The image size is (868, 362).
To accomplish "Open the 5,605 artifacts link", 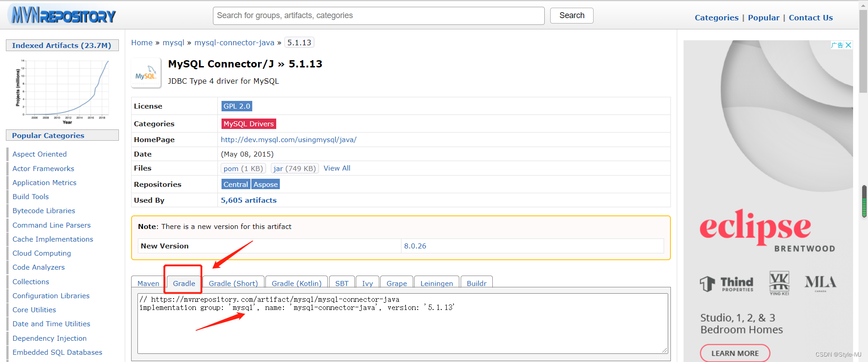I will 249,200.
